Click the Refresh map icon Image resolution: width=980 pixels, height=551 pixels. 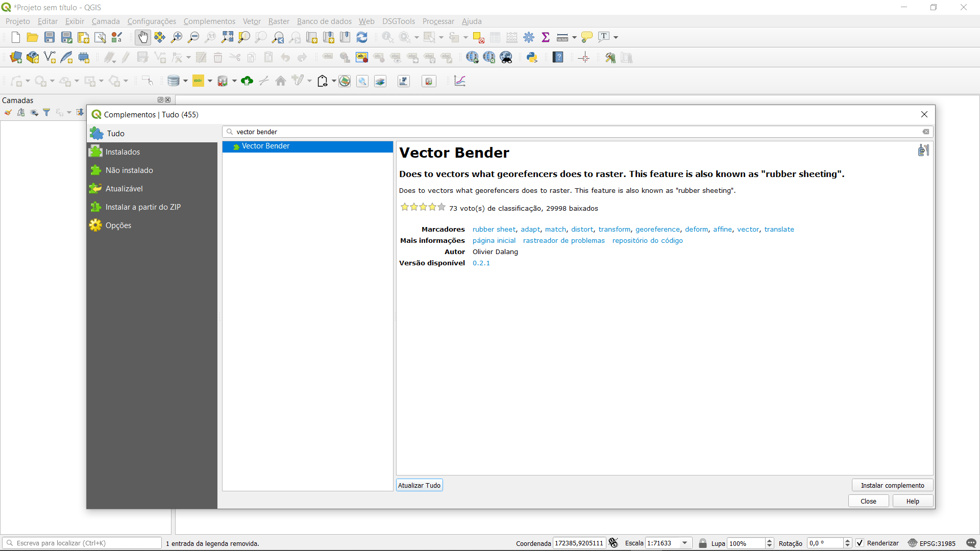(362, 37)
